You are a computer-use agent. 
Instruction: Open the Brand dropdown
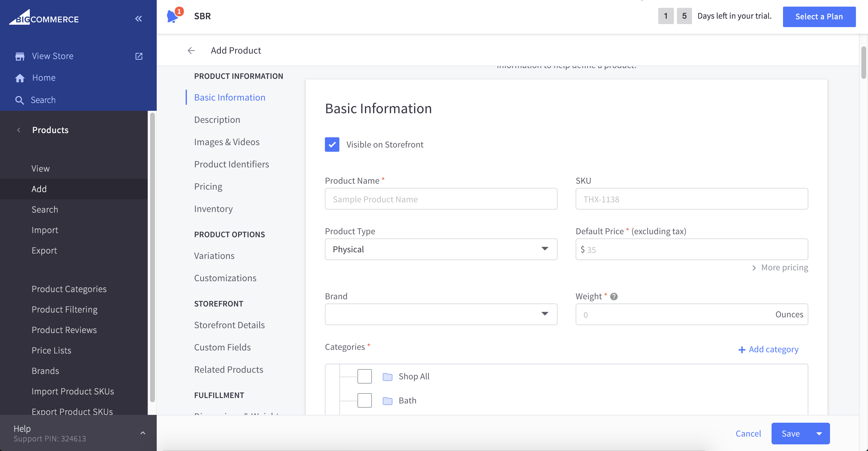(441, 314)
